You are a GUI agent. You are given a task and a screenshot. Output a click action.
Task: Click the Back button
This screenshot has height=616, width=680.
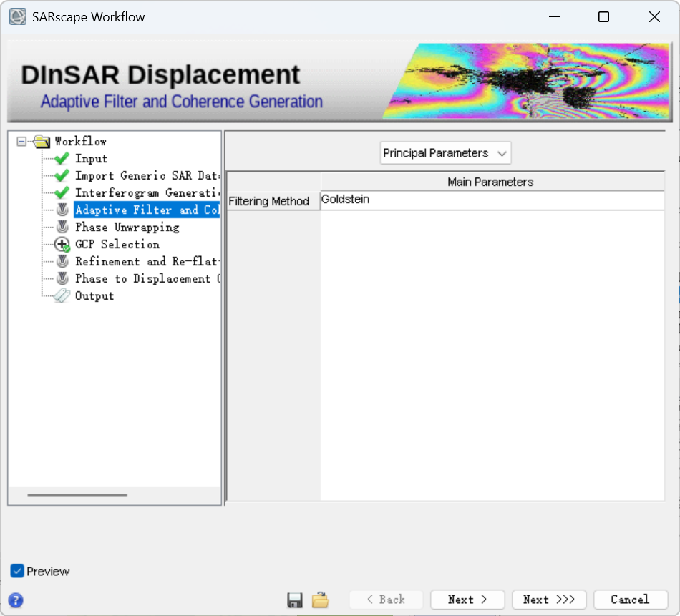coord(386,600)
